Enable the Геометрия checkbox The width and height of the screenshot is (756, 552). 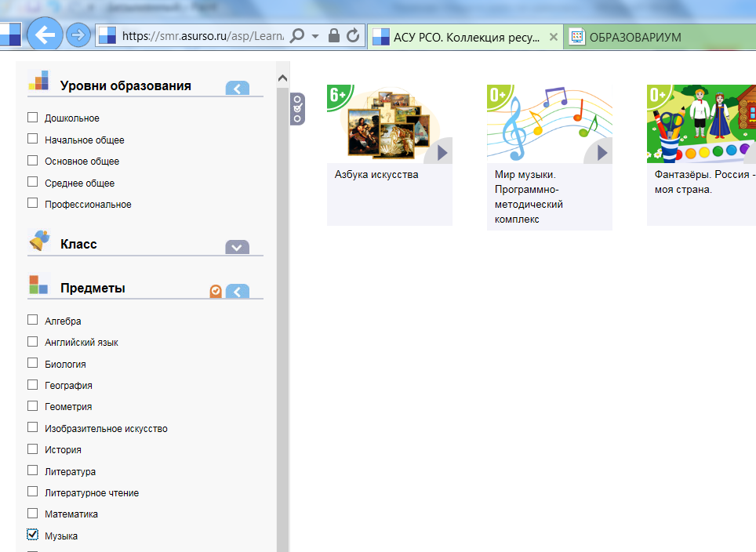[32, 405]
